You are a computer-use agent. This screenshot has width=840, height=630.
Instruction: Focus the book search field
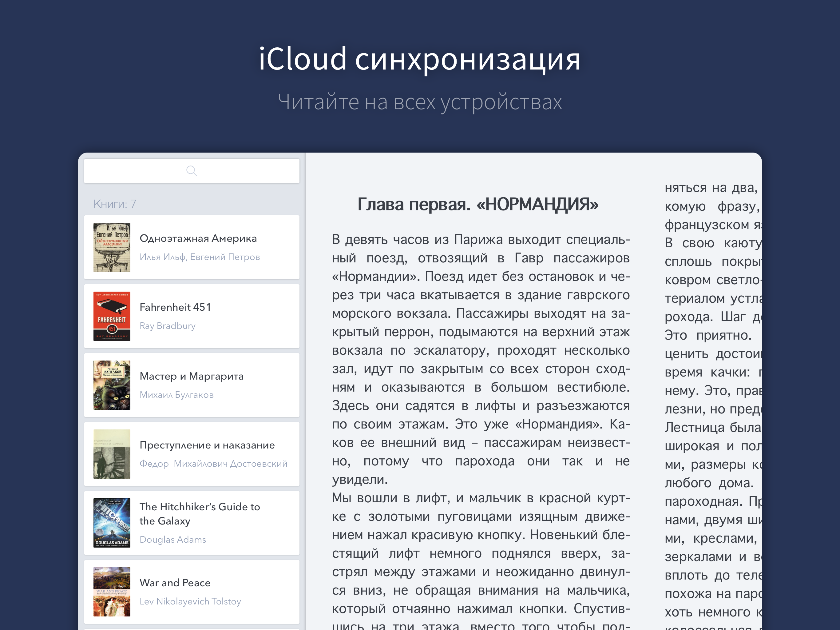point(191,171)
